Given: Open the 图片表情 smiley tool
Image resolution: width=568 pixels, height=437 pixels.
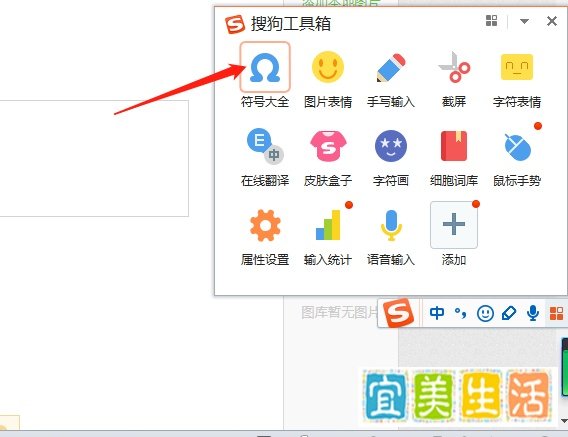Looking at the screenshot, I should [x=328, y=67].
